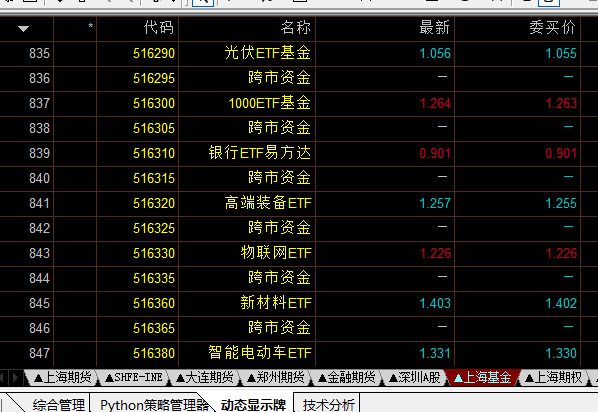598x412 pixels.
Task: Select code 516305 in row 838
Action: tap(154, 128)
